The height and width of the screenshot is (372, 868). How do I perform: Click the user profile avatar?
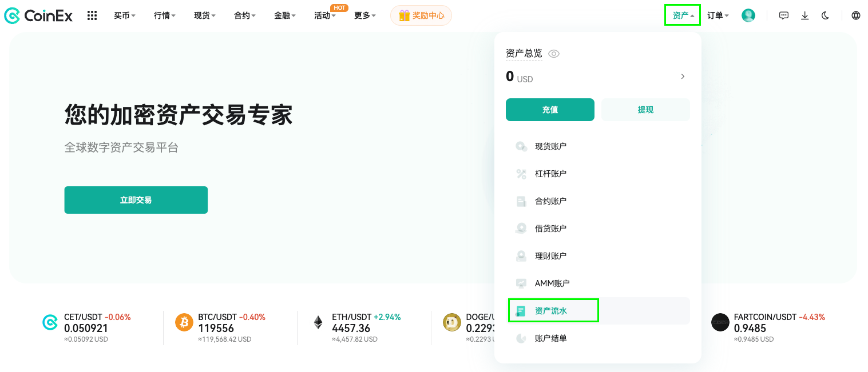click(748, 15)
